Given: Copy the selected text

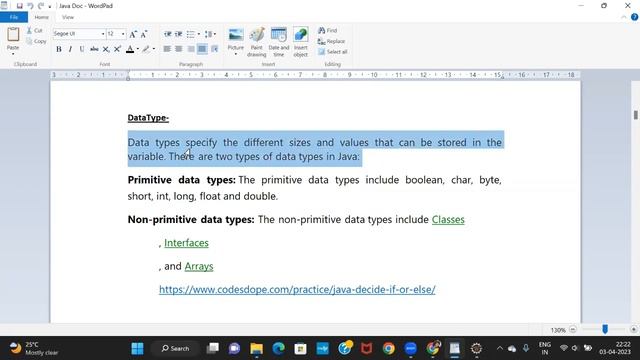Looking at the screenshot, I should click(36, 41).
